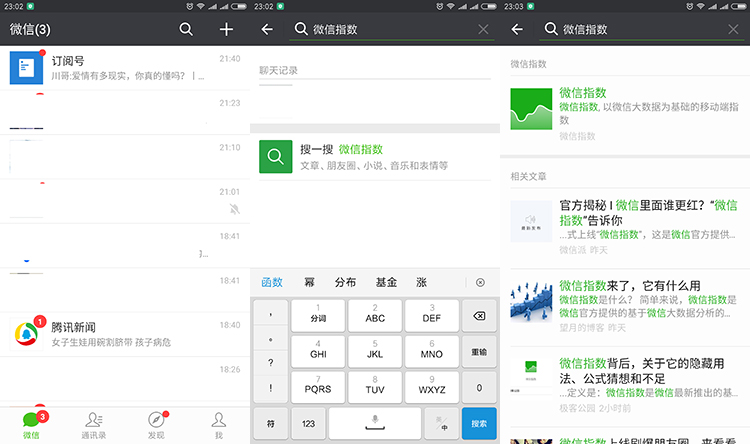Tap the 分词 key on keypad
This screenshot has width=750, height=444.
click(318, 316)
